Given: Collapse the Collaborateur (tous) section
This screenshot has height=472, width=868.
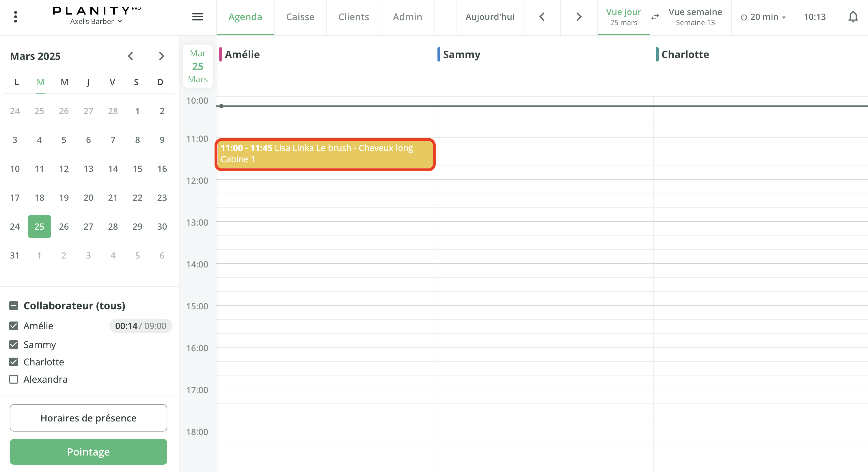Looking at the screenshot, I should click(14, 306).
